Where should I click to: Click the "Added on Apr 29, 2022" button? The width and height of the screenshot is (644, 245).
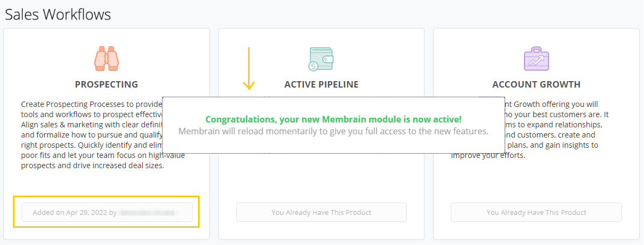[107, 212]
